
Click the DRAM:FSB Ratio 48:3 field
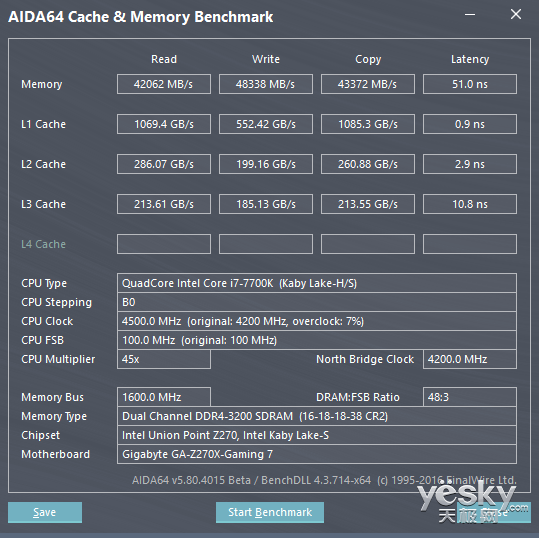pos(470,397)
